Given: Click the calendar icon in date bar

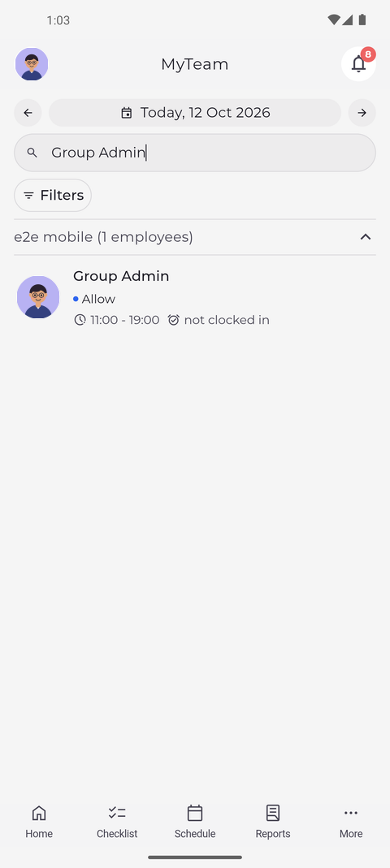Looking at the screenshot, I should 126,113.
